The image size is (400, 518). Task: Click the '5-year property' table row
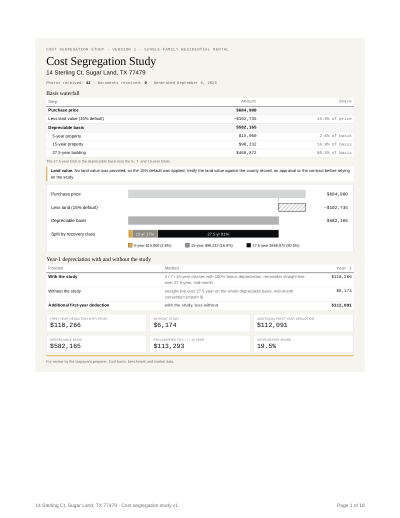click(x=200, y=136)
